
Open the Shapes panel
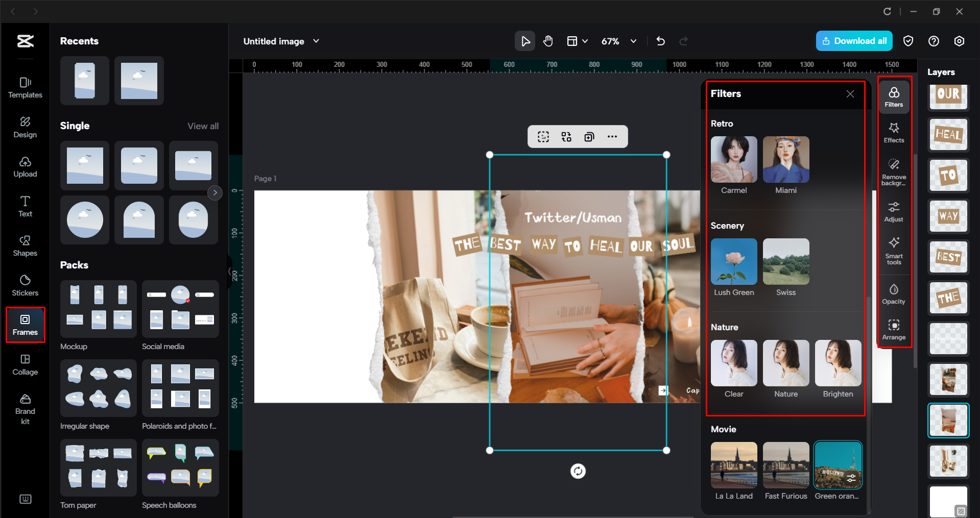click(x=25, y=246)
